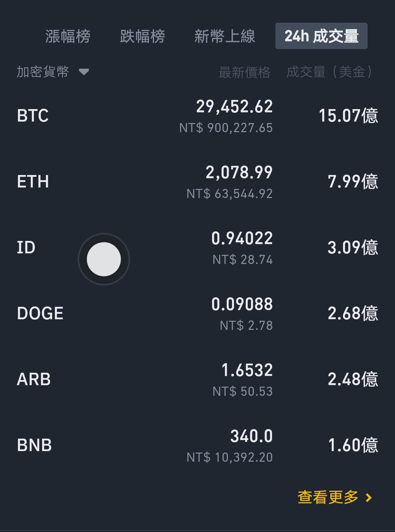This screenshot has height=532, width=395.
Task: Open the ETH coin row
Action: pos(197,182)
